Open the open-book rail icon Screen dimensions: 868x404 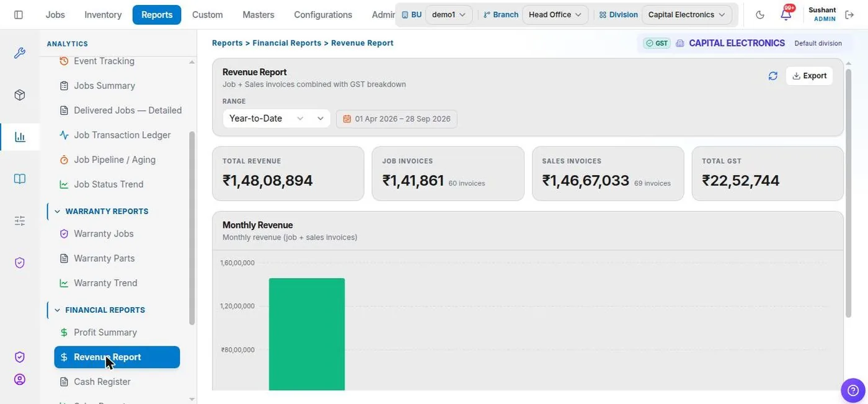point(20,179)
